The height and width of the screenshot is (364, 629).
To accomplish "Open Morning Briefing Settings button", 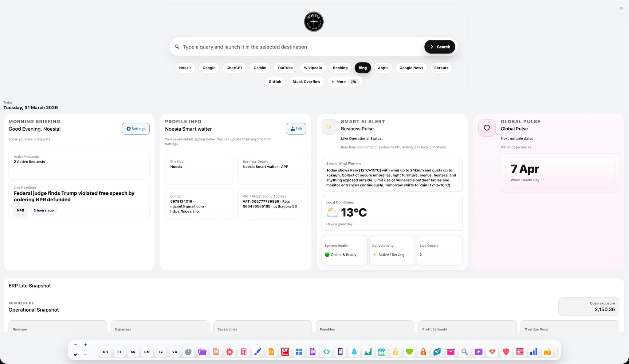I will tap(136, 129).
